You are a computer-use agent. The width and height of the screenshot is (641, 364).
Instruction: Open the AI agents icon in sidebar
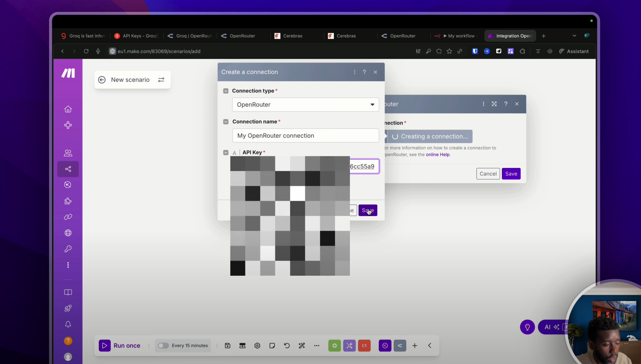[x=68, y=185]
